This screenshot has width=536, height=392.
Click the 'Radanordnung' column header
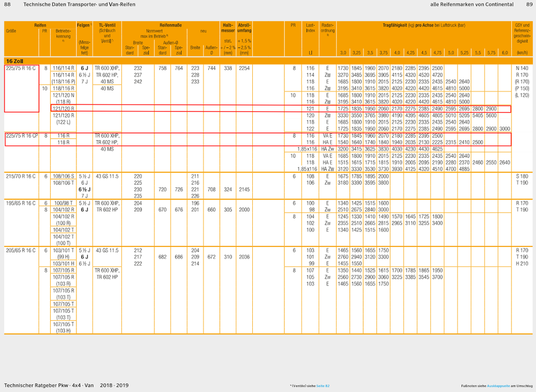[328, 28]
